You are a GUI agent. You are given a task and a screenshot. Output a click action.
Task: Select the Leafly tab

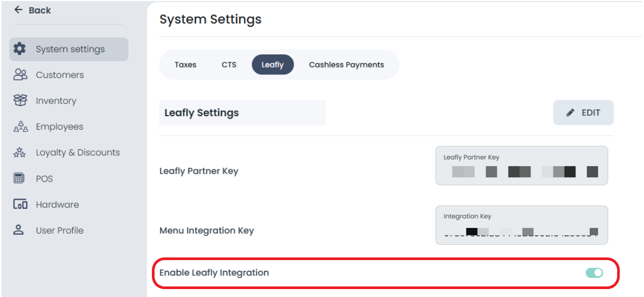pos(273,65)
